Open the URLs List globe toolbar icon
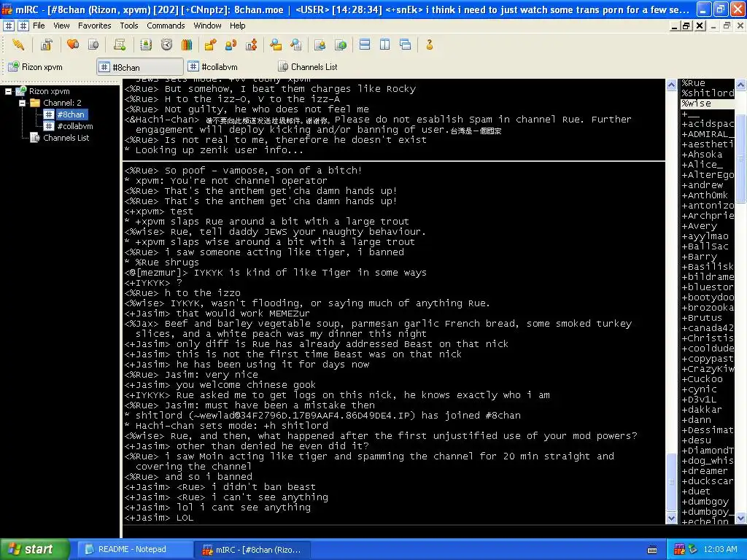 coord(341,44)
